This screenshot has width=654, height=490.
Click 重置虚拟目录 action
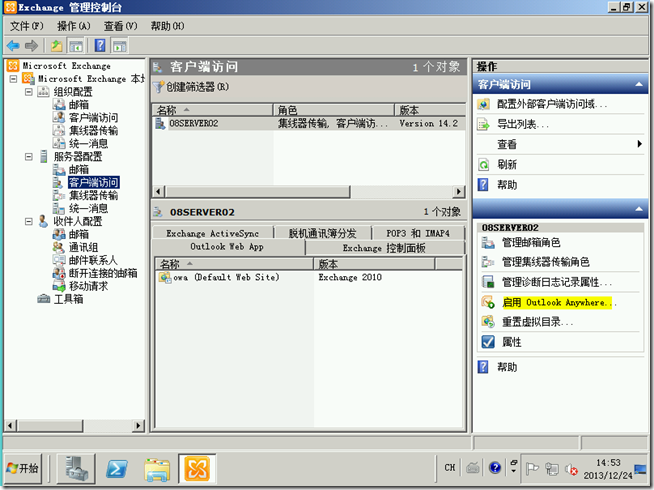tap(538, 322)
